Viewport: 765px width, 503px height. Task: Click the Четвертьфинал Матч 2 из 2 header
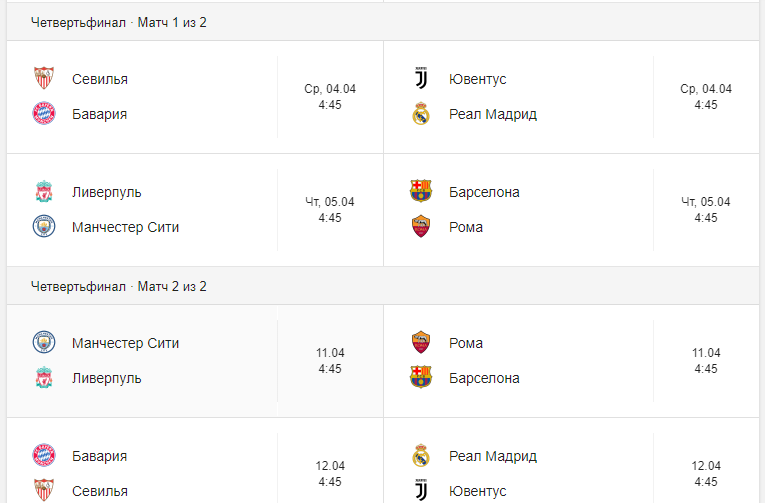pyautogui.click(x=119, y=287)
